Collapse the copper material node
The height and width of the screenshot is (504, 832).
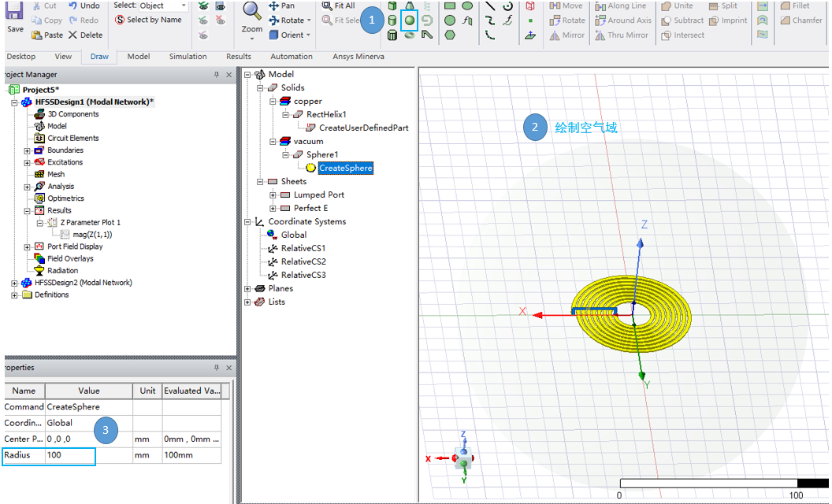tap(273, 102)
